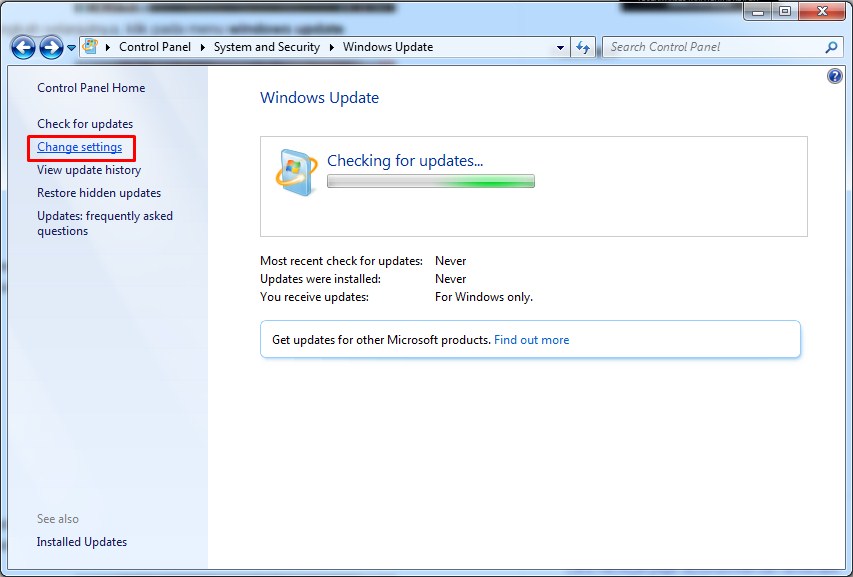The height and width of the screenshot is (577, 853).
Task: Minimize the Windows Update window
Action: click(x=758, y=11)
